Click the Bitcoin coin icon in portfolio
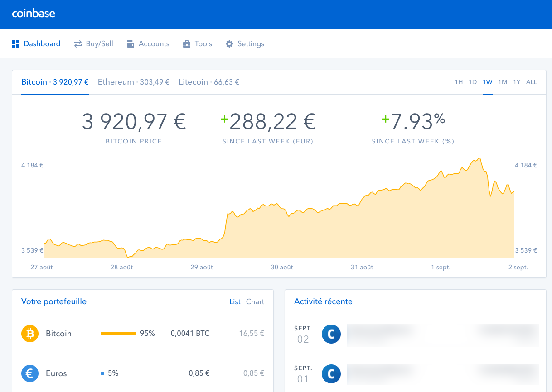The height and width of the screenshot is (392, 552). point(30,334)
